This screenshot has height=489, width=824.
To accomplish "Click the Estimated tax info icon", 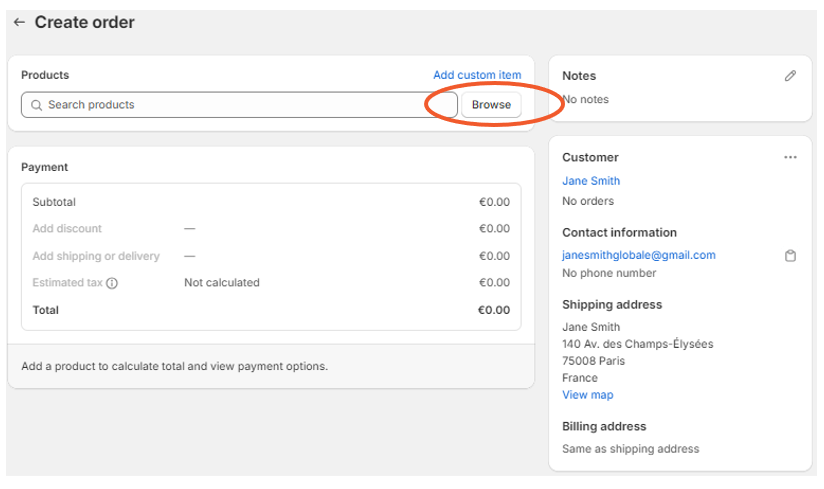I will pyautogui.click(x=112, y=283).
